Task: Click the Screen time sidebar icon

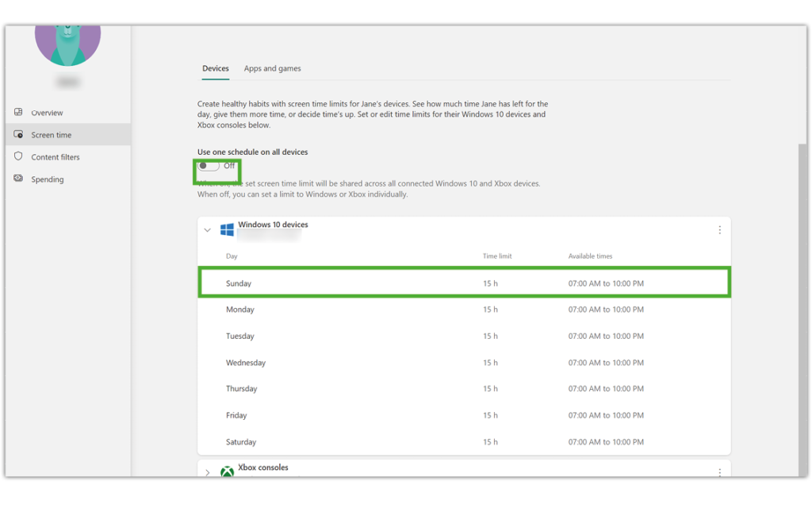Action: pos(18,135)
